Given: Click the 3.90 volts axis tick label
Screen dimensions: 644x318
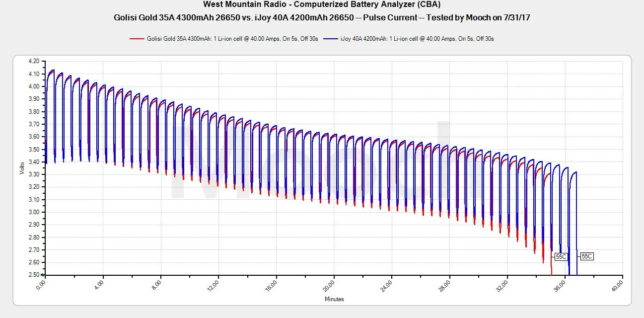Looking at the screenshot, I should 34,99.
